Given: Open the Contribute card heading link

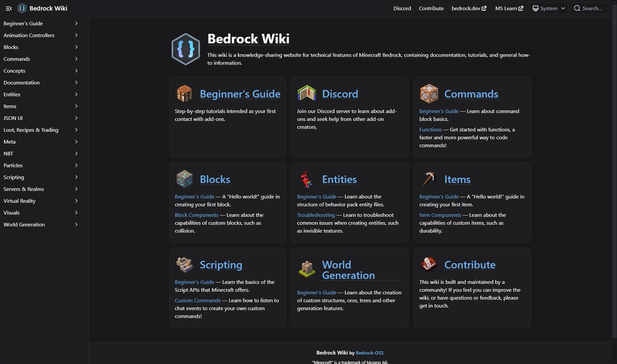Looking at the screenshot, I should [x=470, y=265].
